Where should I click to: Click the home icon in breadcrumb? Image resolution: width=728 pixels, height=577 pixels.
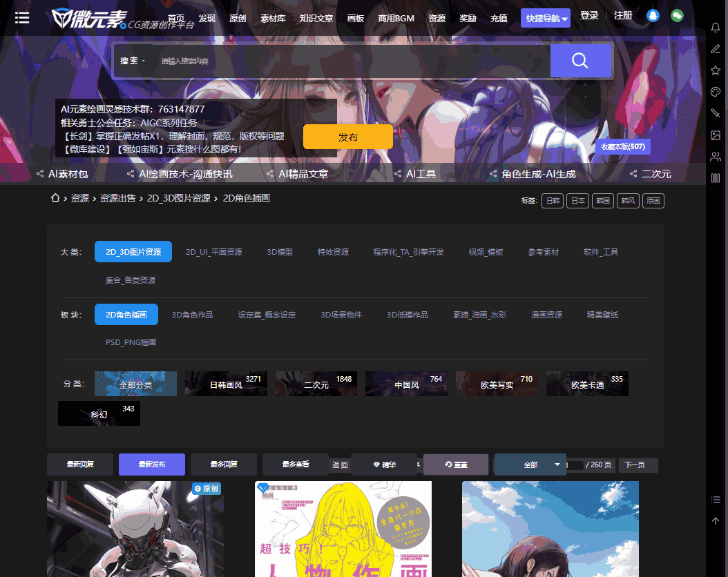tap(55, 198)
